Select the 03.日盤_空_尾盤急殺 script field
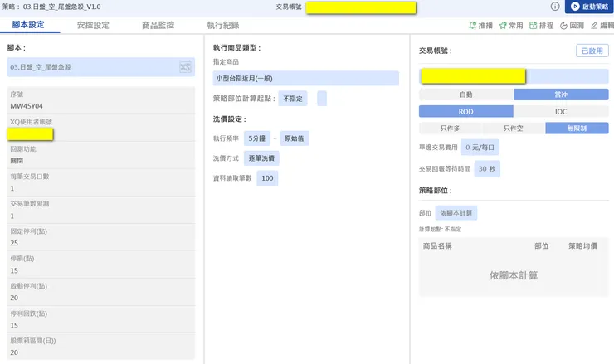Image resolution: width=614 pixels, height=364 pixels. (100, 67)
